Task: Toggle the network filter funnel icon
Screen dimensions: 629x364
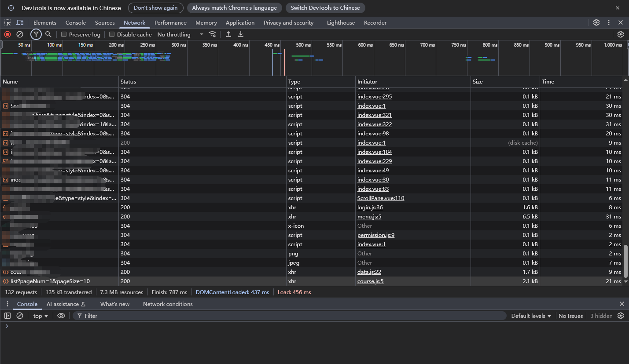Action: pyautogui.click(x=36, y=34)
